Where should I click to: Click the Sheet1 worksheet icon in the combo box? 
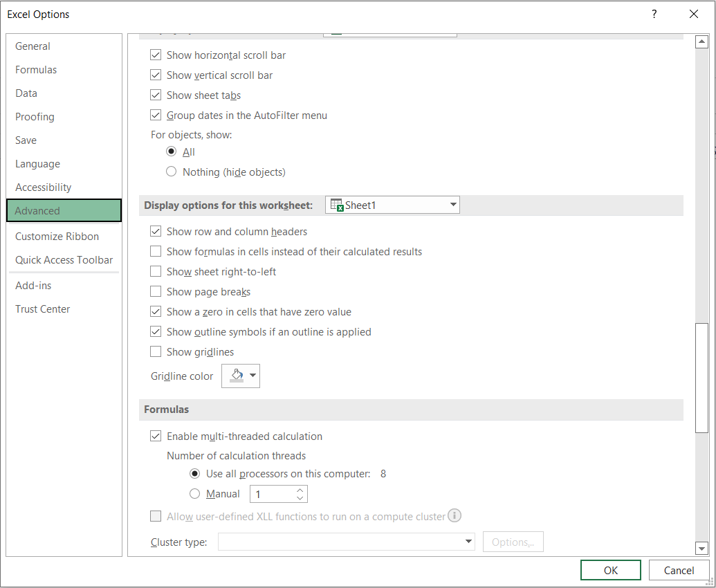pos(337,205)
